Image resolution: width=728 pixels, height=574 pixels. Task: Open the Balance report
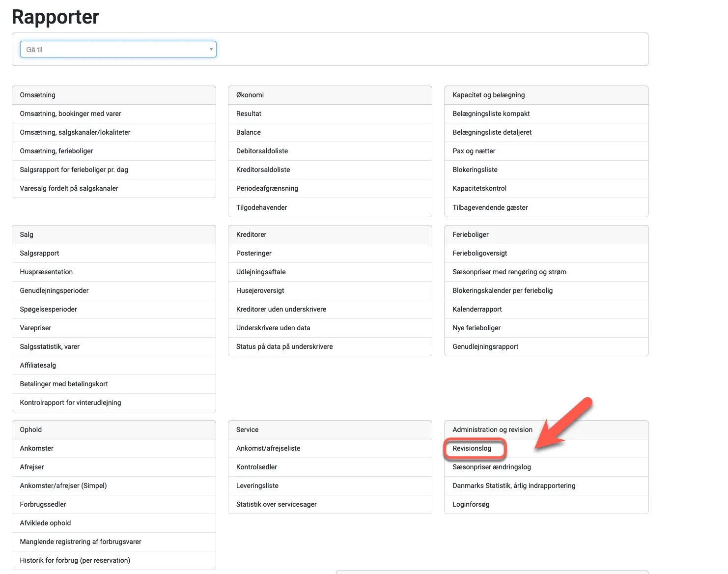pyautogui.click(x=249, y=132)
